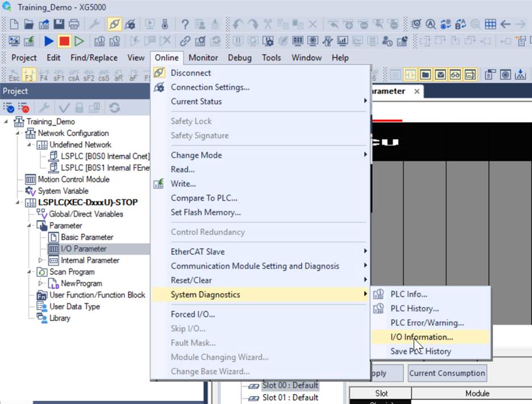Save the project with the floppy icon
Screen dimensions: 532x404
click(59, 24)
